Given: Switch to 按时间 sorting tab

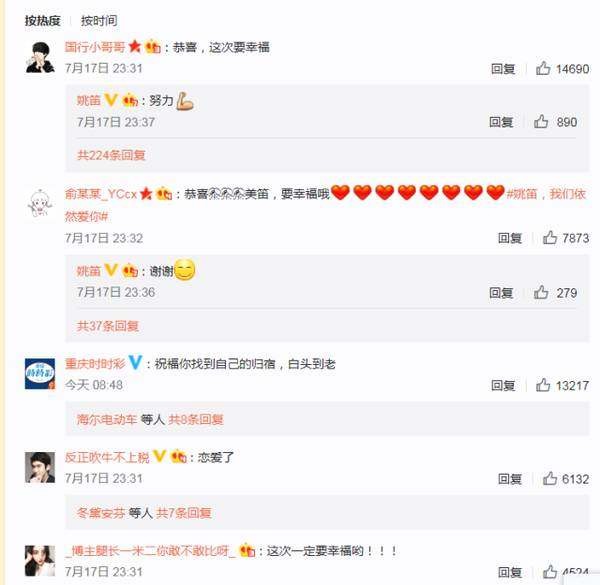Looking at the screenshot, I should tap(99, 21).
